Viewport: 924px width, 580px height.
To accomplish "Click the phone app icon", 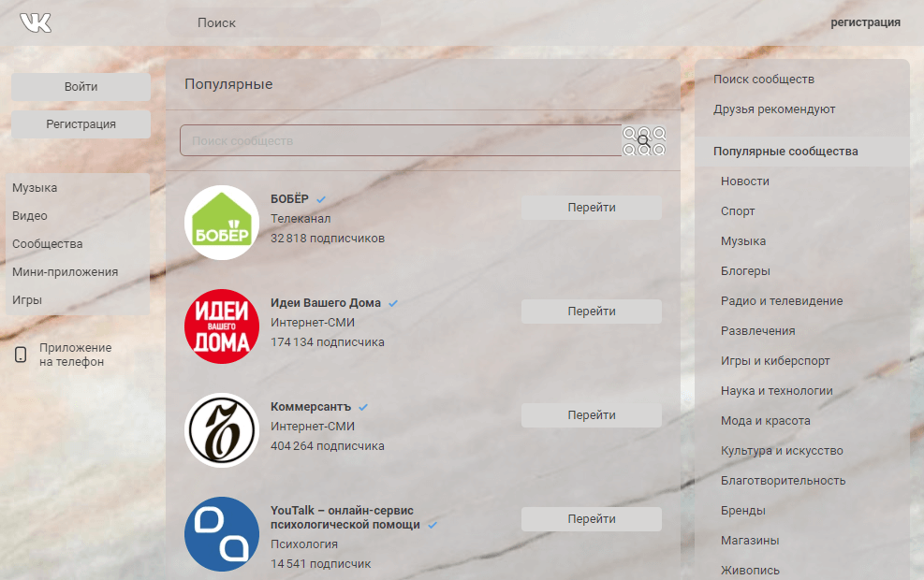I will click(21, 355).
